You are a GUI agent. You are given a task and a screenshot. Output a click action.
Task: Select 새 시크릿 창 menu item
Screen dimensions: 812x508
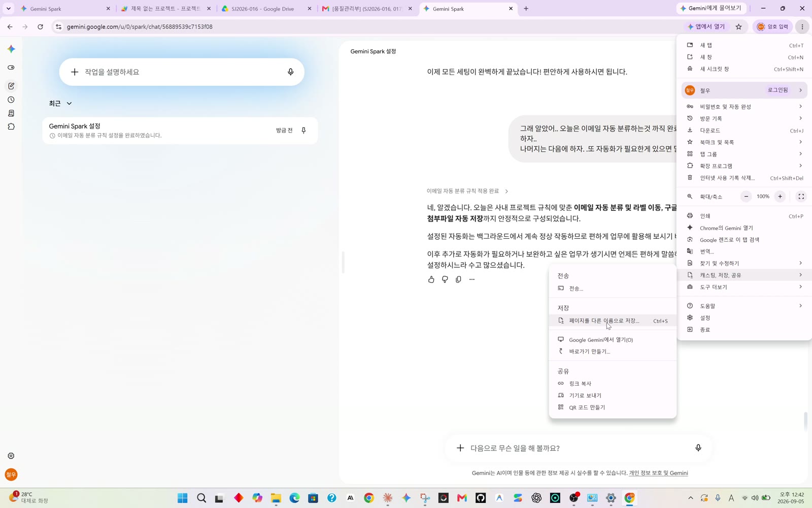click(x=744, y=69)
